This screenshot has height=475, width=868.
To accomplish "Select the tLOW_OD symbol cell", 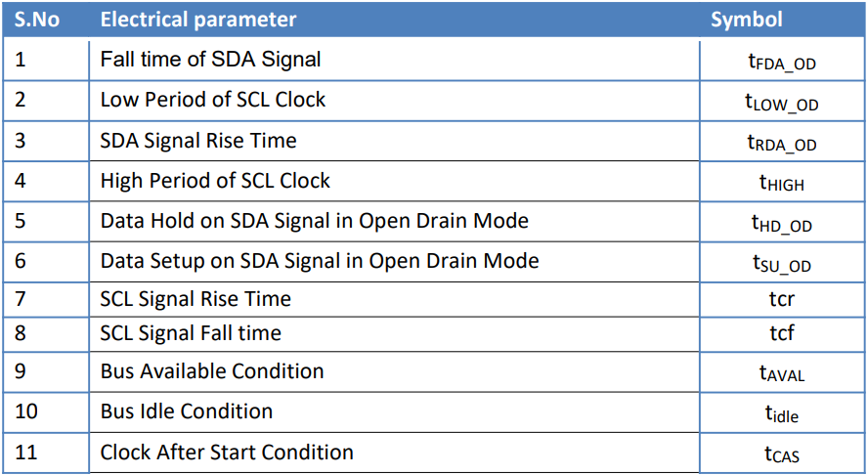I will click(x=782, y=103).
